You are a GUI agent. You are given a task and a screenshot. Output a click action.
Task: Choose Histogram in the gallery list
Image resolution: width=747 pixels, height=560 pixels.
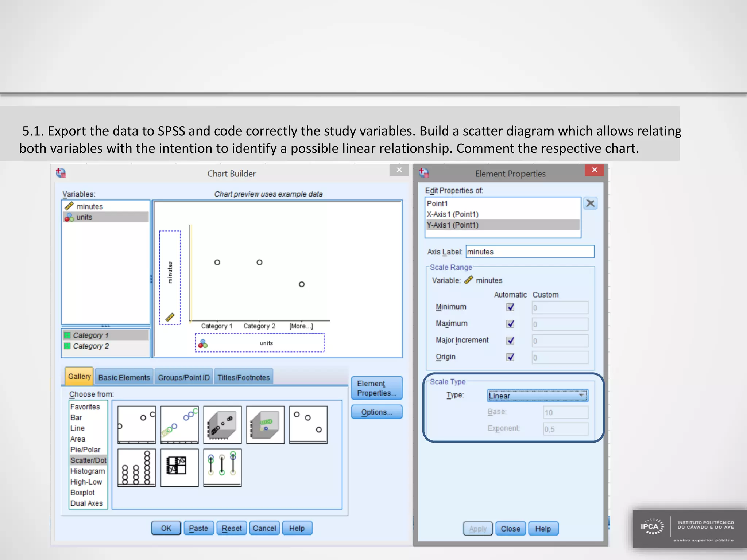click(x=88, y=471)
